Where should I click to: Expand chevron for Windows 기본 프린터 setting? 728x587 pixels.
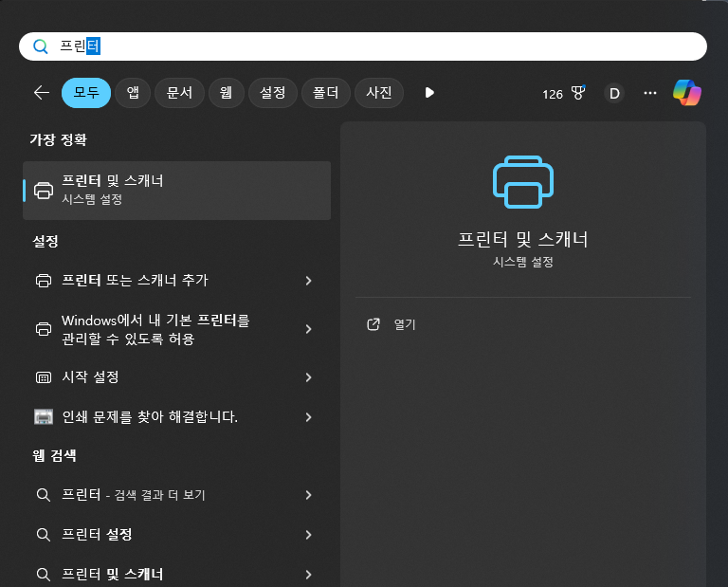pyautogui.click(x=308, y=329)
